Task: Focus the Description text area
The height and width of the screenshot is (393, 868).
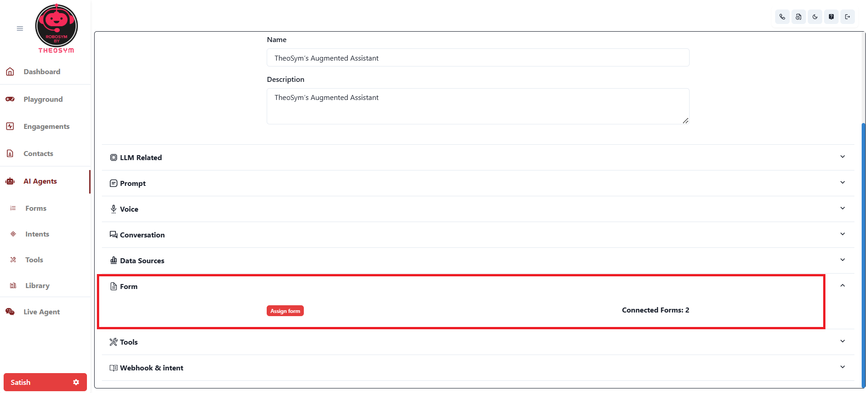Action: [478, 106]
